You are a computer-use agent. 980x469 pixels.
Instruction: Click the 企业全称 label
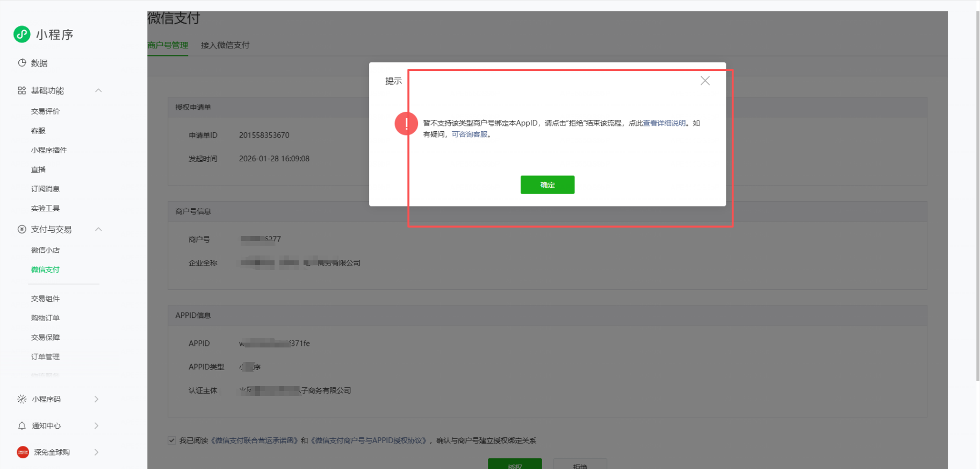(x=203, y=263)
